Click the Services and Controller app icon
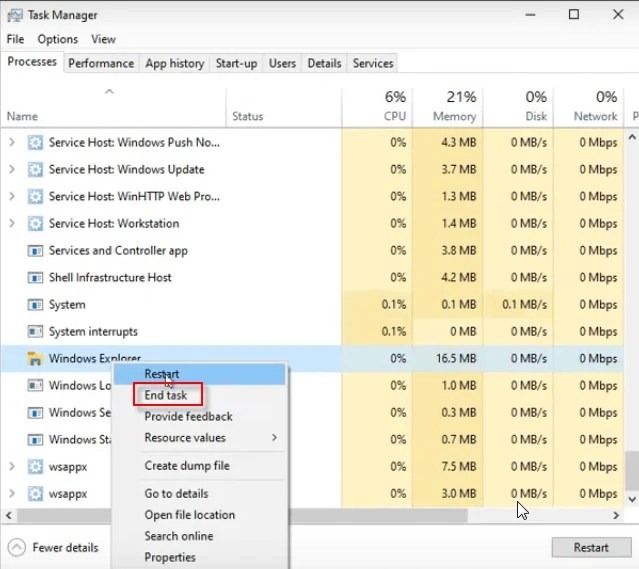 pyautogui.click(x=35, y=250)
